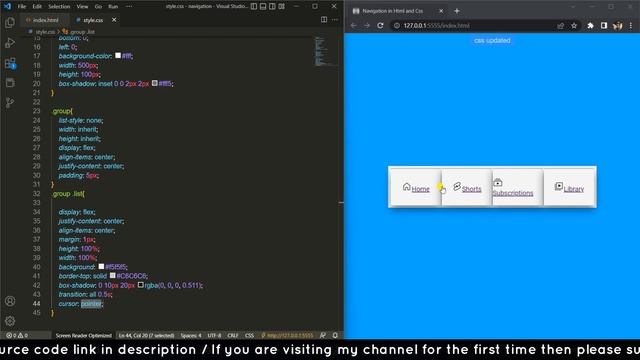Open Customize Layout icon
Image resolution: width=640 pixels, height=360 pixels.
tap(282, 6)
